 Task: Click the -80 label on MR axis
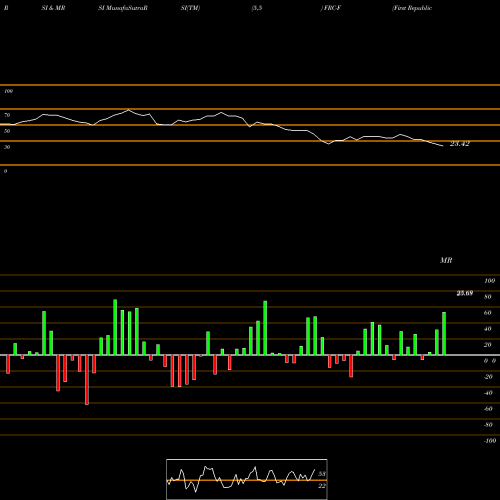(x=488, y=425)
